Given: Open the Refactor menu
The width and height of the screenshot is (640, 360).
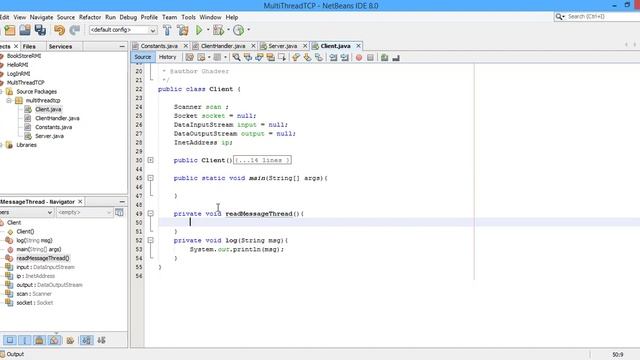Looking at the screenshot, I should [90, 17].
